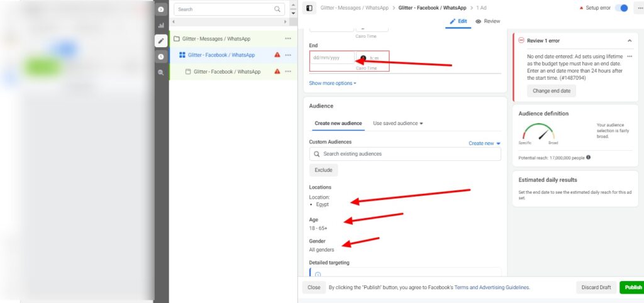The width and height of the screenshot is (644, 303).
Task: Expand the left navigation rail arrow icon
Action: pyautogui.click(x=160, y=9)
